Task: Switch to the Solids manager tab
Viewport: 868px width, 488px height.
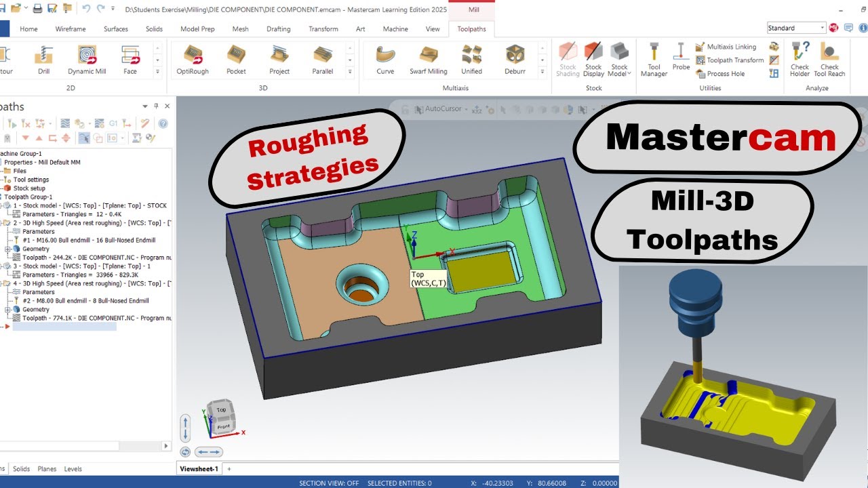Action: tap(22, 469)
